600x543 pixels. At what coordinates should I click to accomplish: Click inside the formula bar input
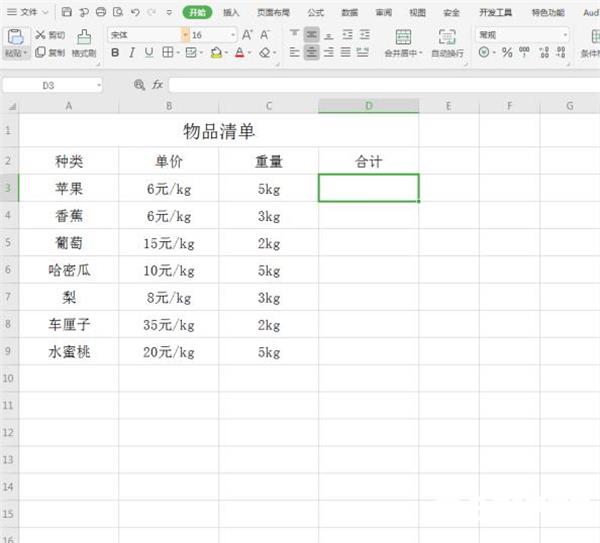click(x=384, y=85)
